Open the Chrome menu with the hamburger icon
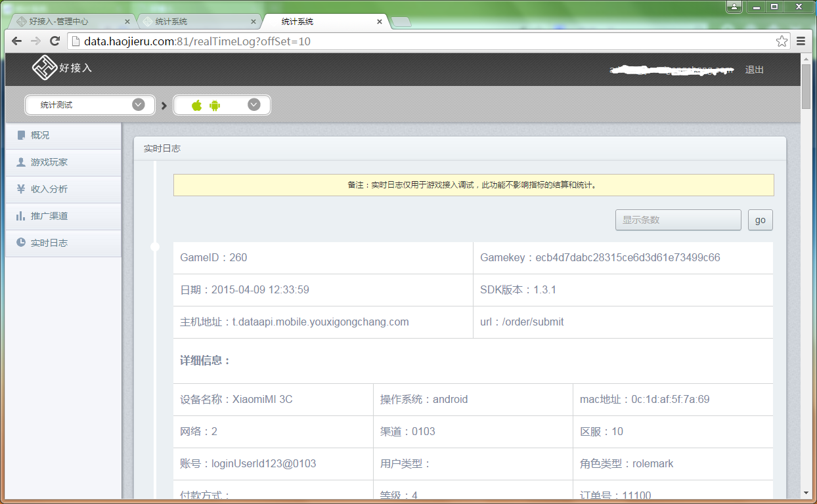Screen dimensions: 817x504 click(x=801, y=41)
